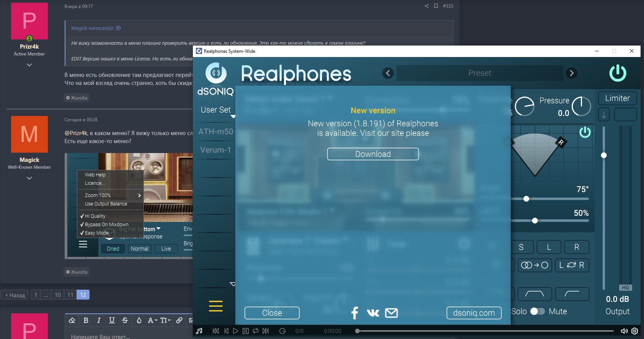Select the ATH-m50 user set entry

point(216,132)
